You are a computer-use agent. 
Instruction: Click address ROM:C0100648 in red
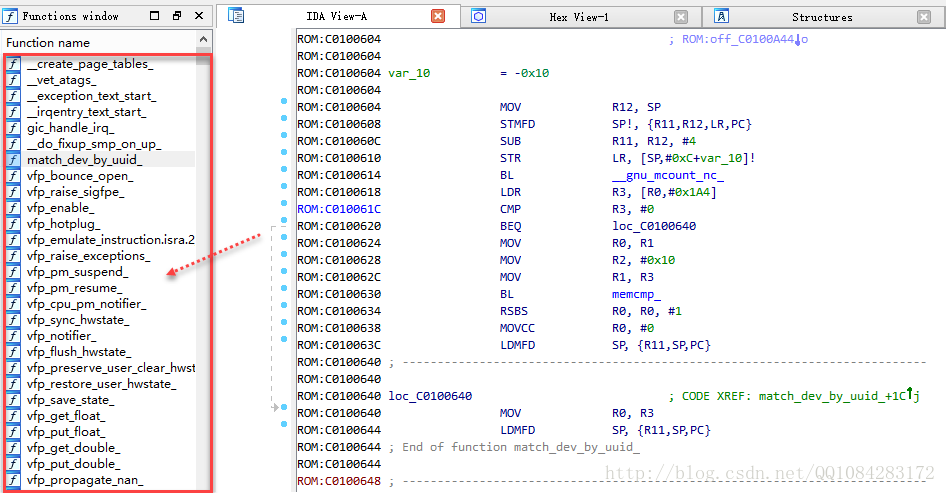click(x=339, y=481)
